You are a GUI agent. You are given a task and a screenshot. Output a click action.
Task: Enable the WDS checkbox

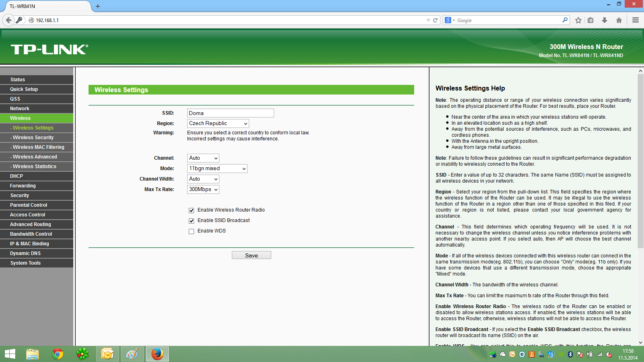pos(192,231)
